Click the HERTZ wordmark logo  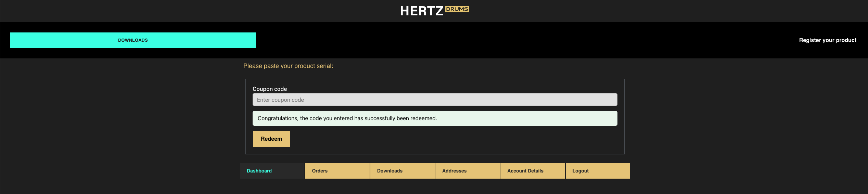point(422,11)
